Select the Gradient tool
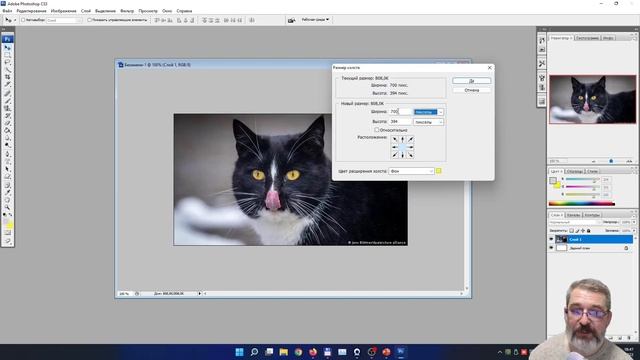 point(7,130)
